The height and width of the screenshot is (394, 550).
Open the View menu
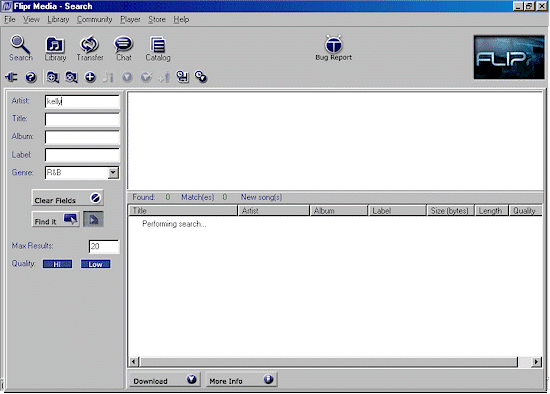click(31, 19)
